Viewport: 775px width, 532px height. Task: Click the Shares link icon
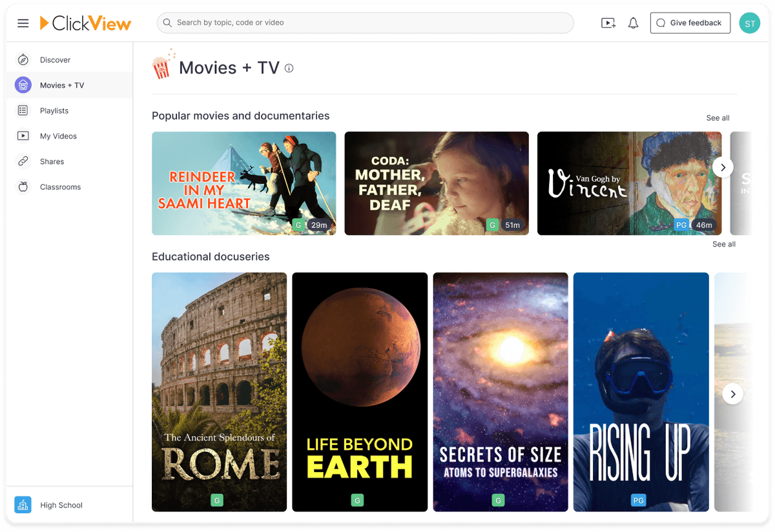pyautogui.click(x=23, y=161)
